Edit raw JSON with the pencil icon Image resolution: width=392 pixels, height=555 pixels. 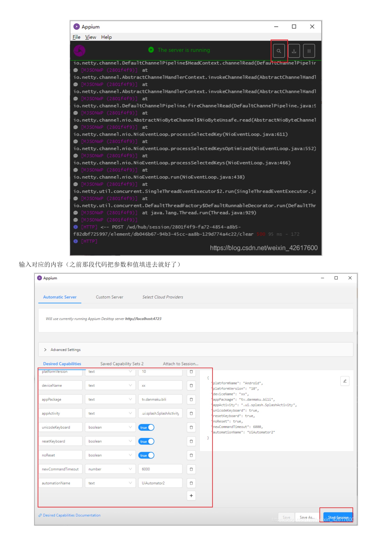(x=345, y=381)
